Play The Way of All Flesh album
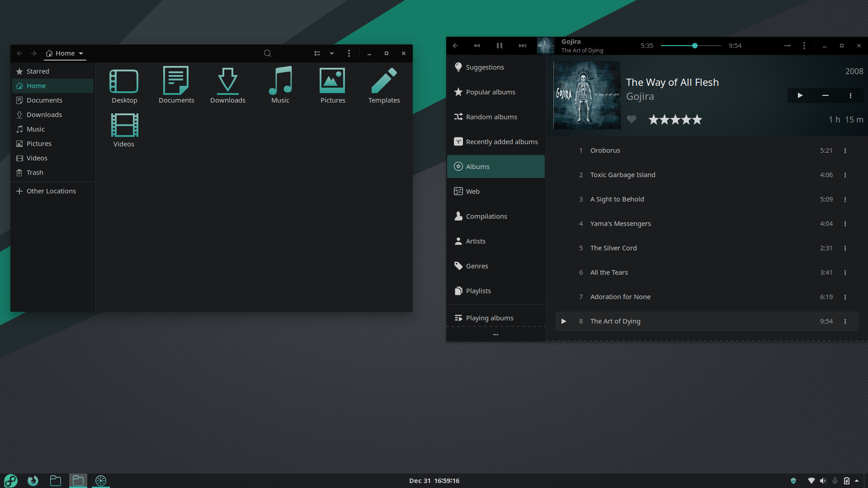The width and height of the screenshot is (868, 488). tap(800, 95)
